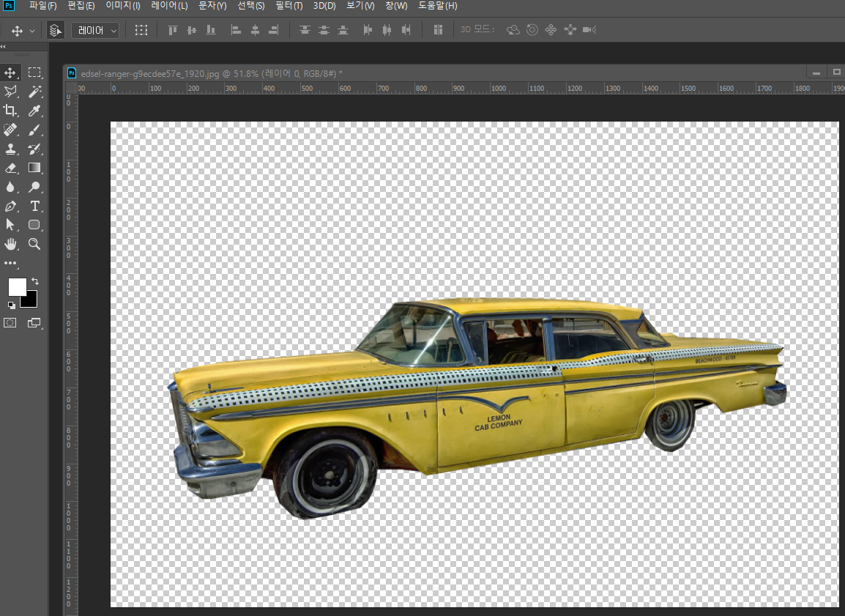The width and height of the screenshot is (845, 616).
Task: Align vertical centers
Action: tap(192, 30)
